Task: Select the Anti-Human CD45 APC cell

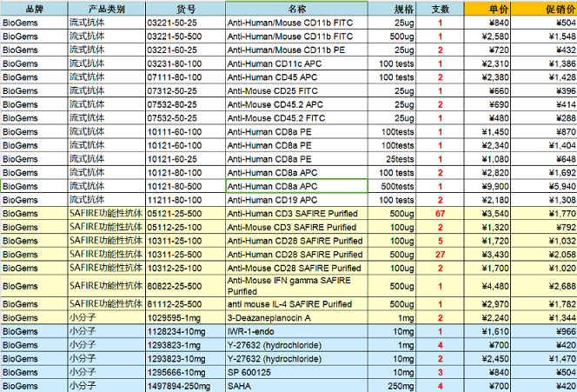Action: point(296,77)
